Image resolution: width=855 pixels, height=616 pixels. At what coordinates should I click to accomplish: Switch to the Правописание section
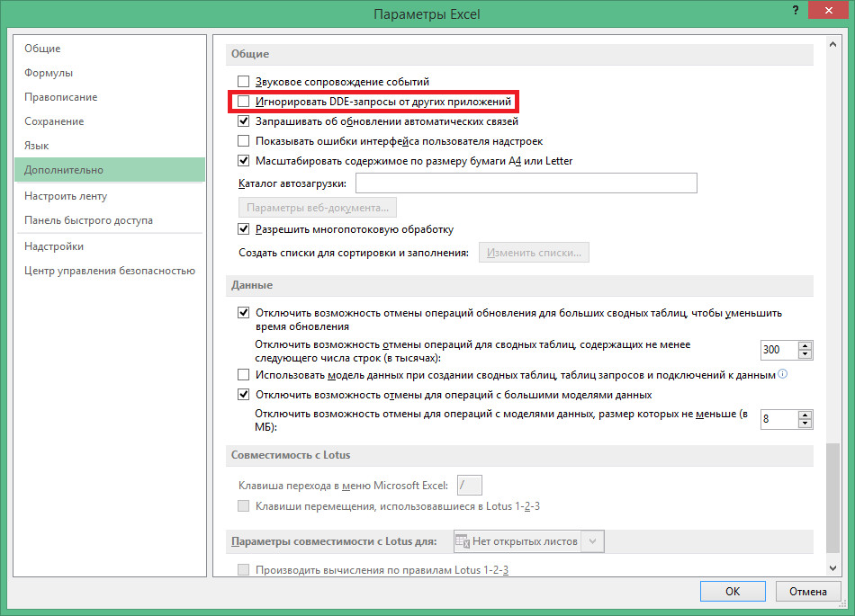coord(60,97)
